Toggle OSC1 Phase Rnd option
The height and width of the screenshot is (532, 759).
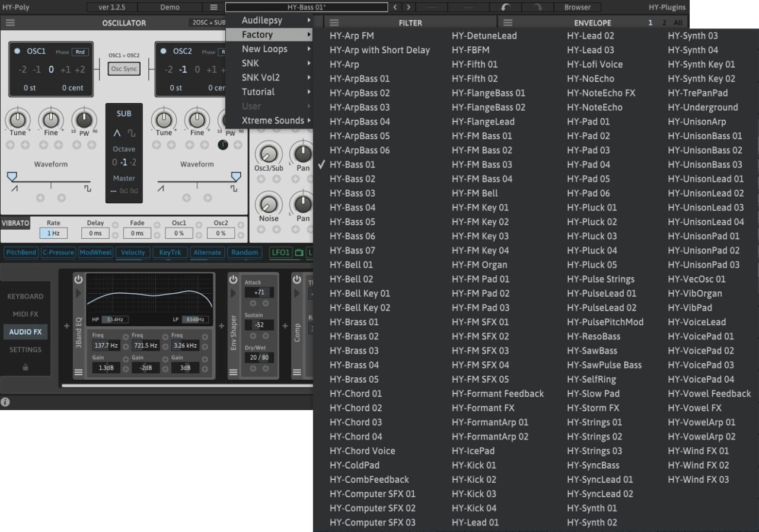[80, 52]
